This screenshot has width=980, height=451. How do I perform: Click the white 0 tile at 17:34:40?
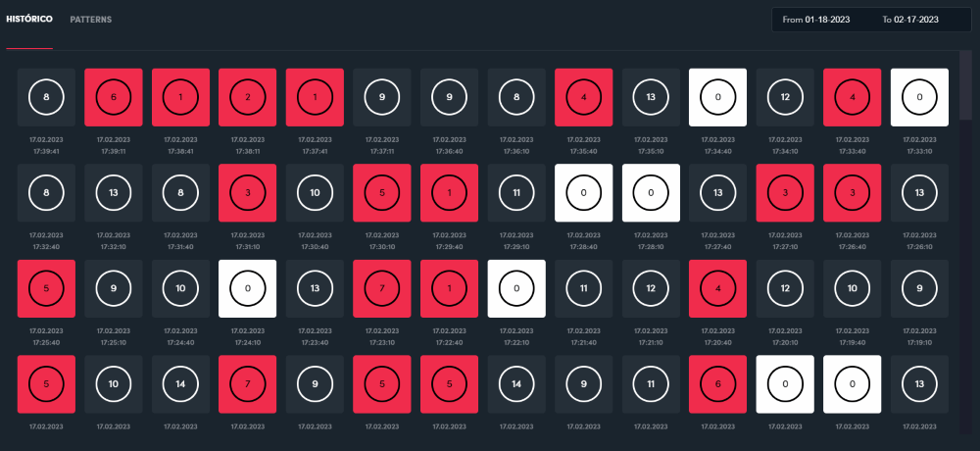point(718,98)
